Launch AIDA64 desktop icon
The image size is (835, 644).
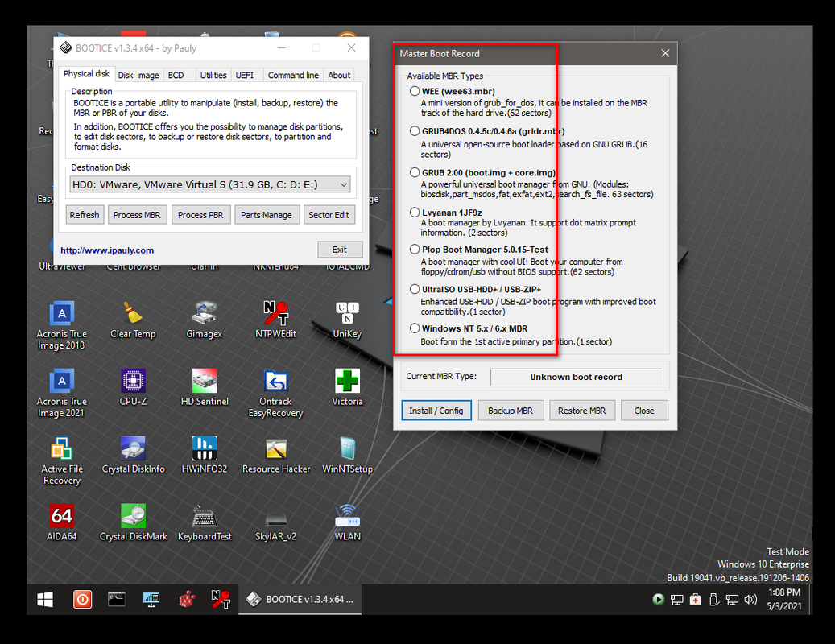point(62,522)
